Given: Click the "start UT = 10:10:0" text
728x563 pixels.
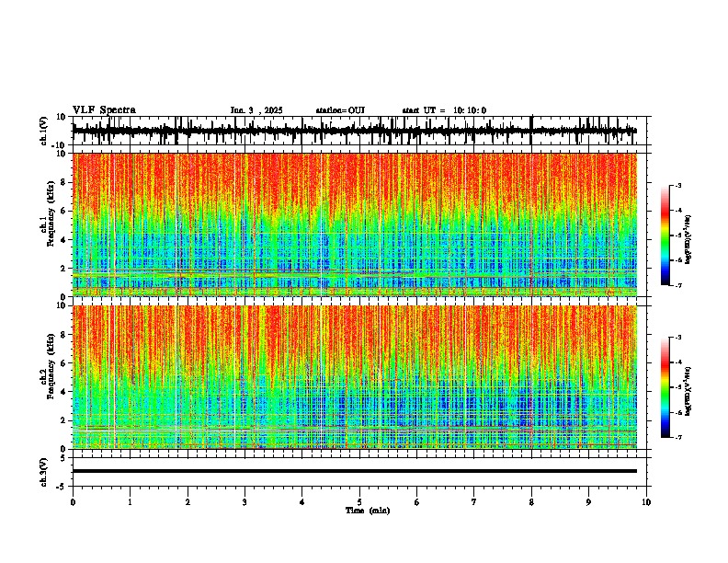Looking at the screenshot, I should click(444, 110).
